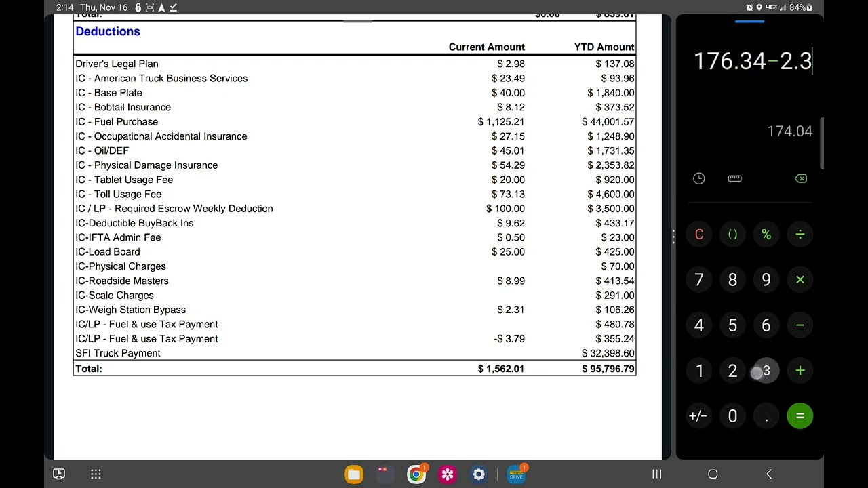The image size is (868, 488).
Task: Open calculator history clock icon
Action: coord(699,178)
